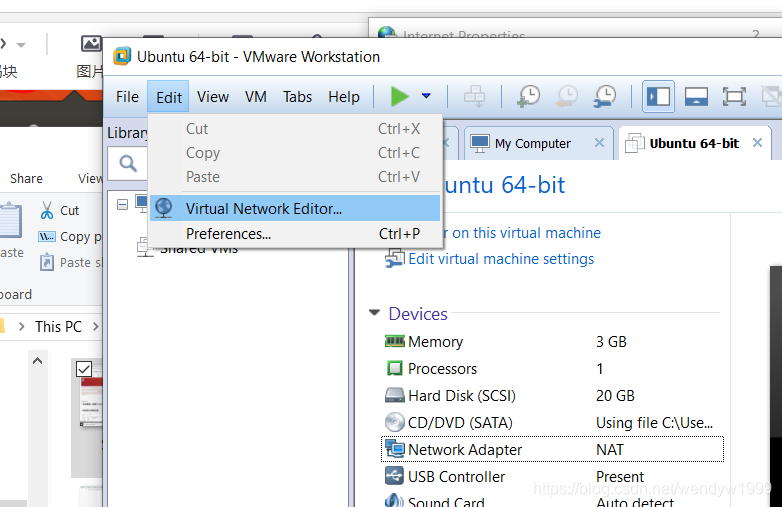The image size is (782, 507).
Task: Click the Memory chip icon
Action: tap(394, 341)
